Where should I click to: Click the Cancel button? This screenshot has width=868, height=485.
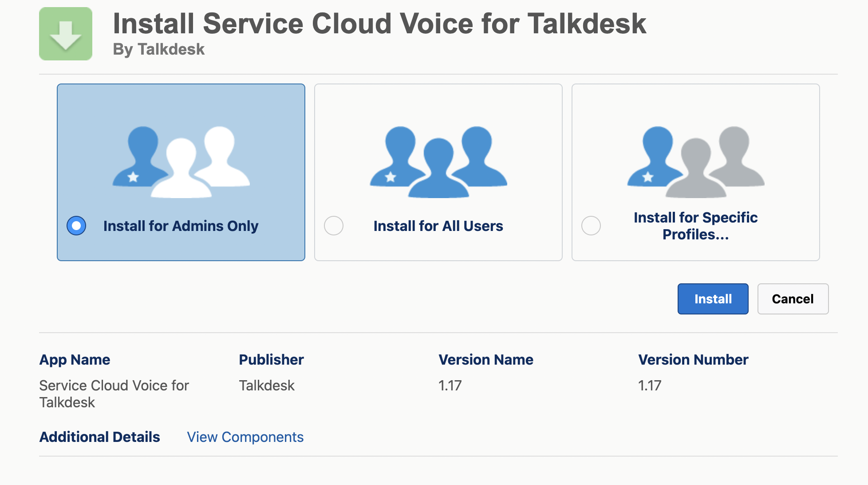point(793,299)
